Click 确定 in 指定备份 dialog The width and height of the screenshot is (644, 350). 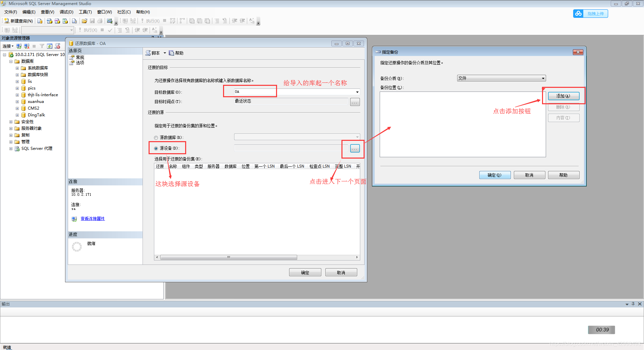click(495, 175)
